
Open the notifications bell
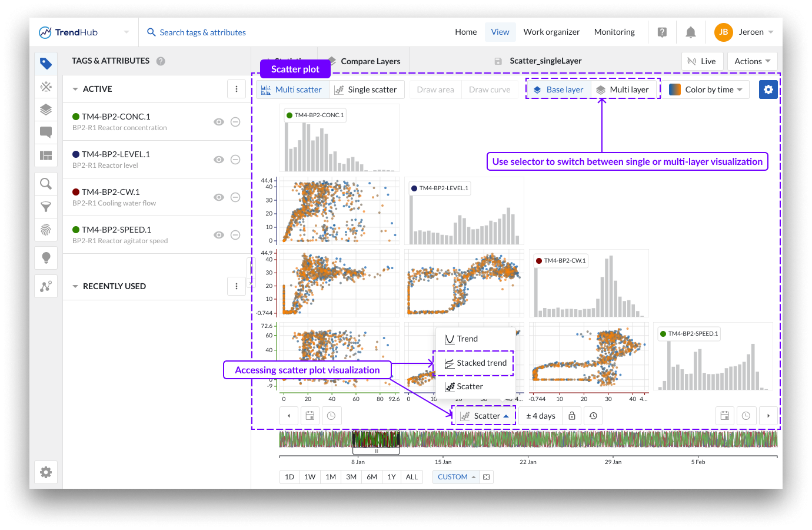pos(691,32)
